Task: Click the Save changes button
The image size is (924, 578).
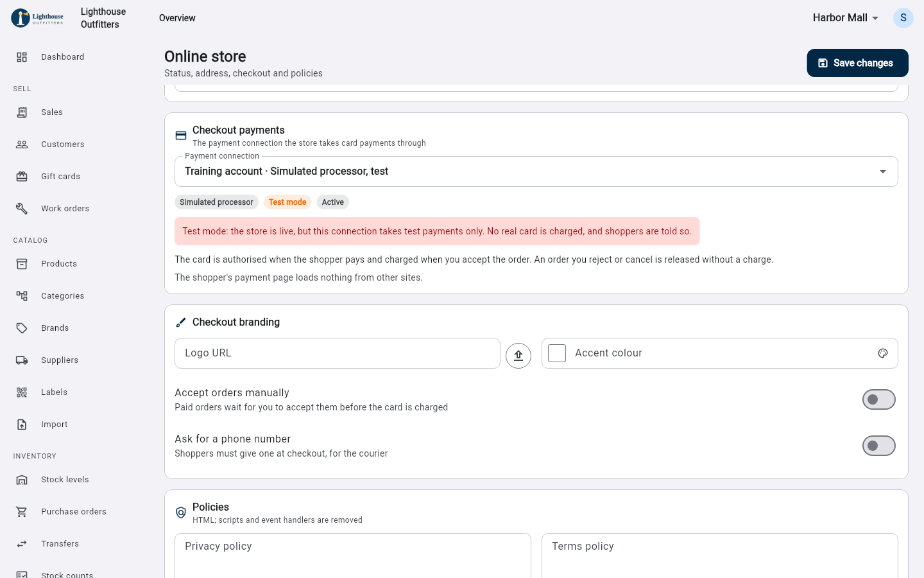Action: pos(857,63)
